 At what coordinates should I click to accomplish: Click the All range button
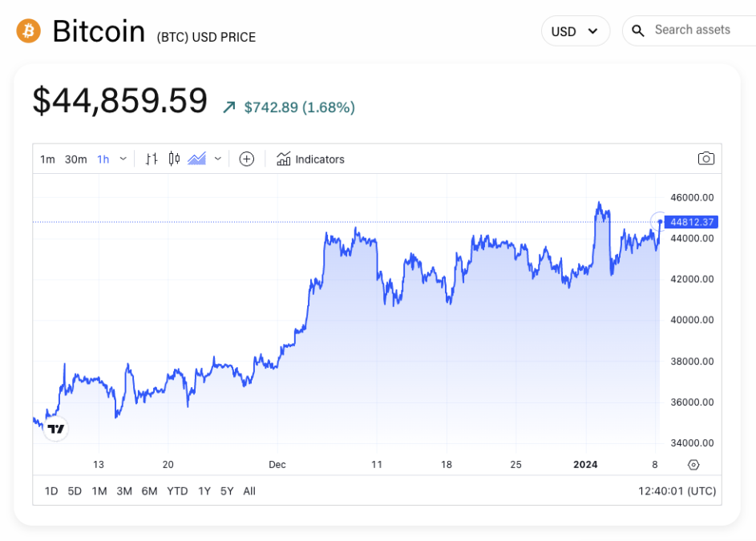point(249,491)
